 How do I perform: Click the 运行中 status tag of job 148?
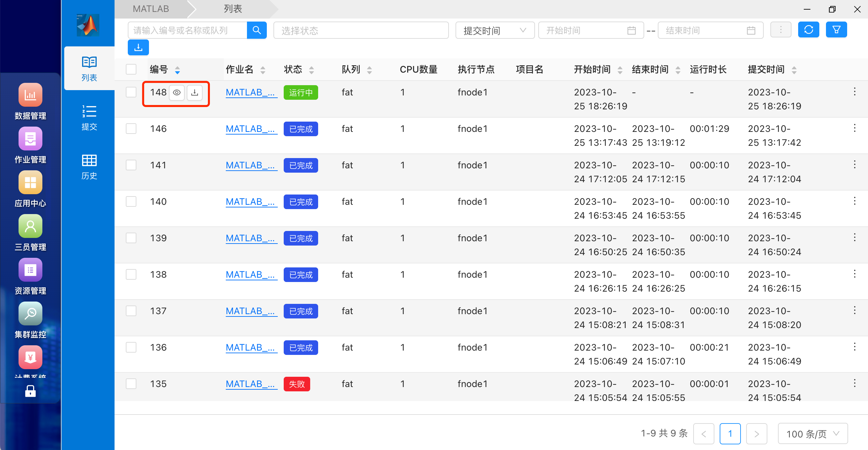(301, 92)
